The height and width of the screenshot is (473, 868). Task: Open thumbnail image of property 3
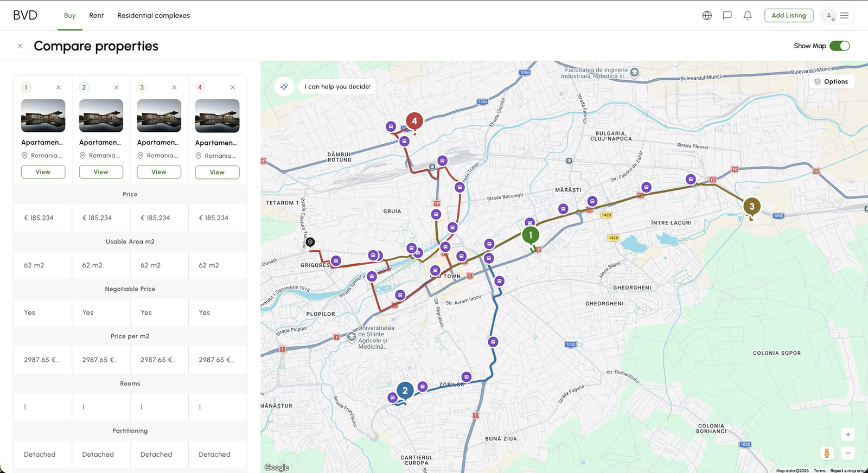pos(159,116)
